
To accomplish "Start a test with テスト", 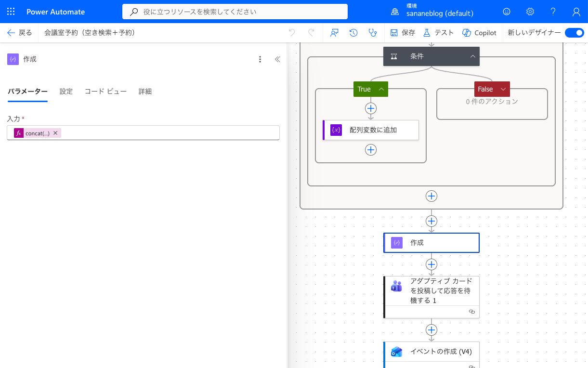I will point(438,33).
